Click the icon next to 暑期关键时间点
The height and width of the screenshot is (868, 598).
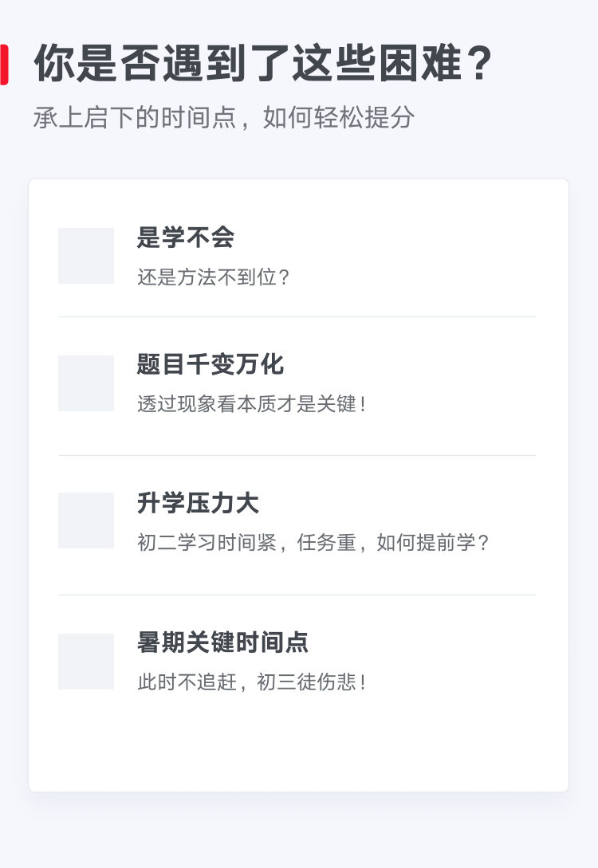point(86,662)
